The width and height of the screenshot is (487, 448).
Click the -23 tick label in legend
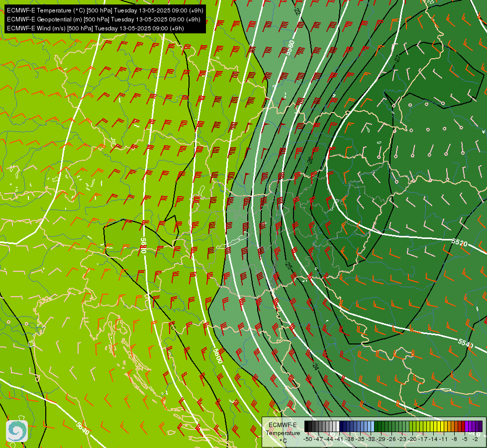tap(402, 439)
